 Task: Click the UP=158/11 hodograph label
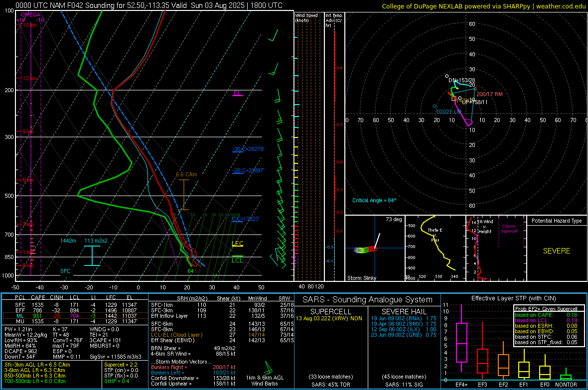(475, 102)
